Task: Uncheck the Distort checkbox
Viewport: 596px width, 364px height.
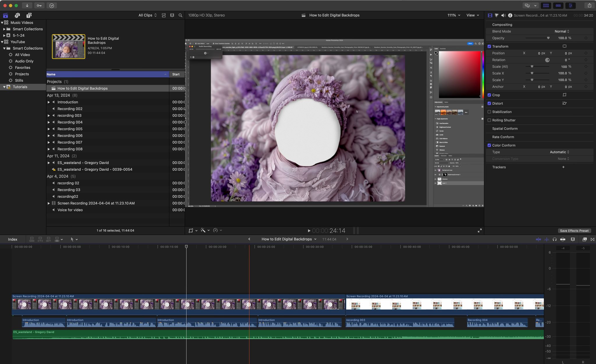Action: 489,103
